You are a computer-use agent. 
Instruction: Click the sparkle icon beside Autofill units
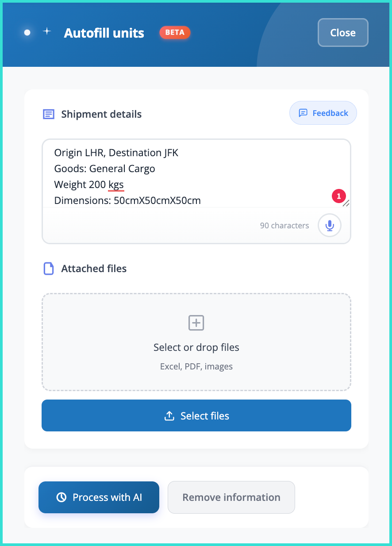[47, 31]
